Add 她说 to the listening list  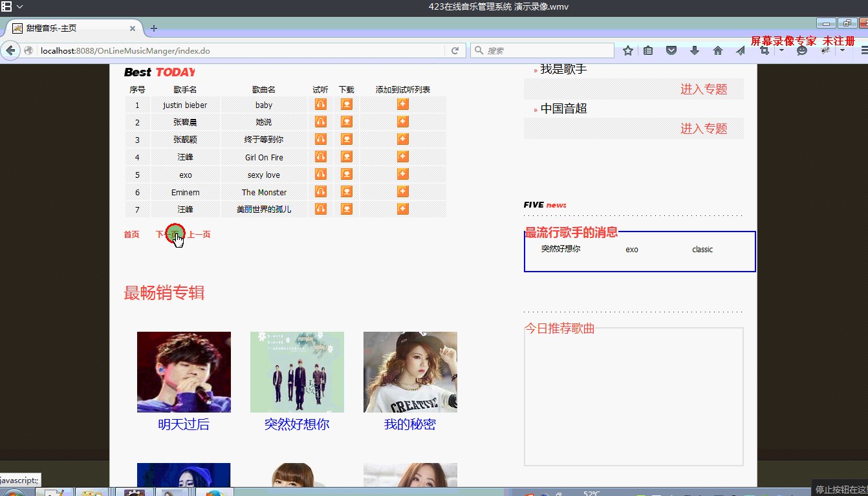[x=402, y=122]
